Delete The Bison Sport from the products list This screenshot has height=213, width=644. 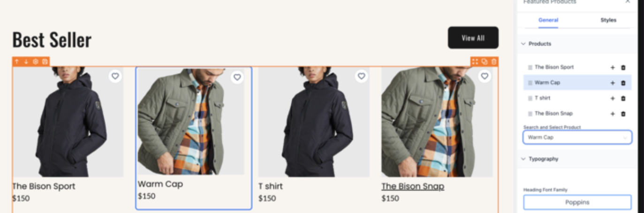[623, 68]
